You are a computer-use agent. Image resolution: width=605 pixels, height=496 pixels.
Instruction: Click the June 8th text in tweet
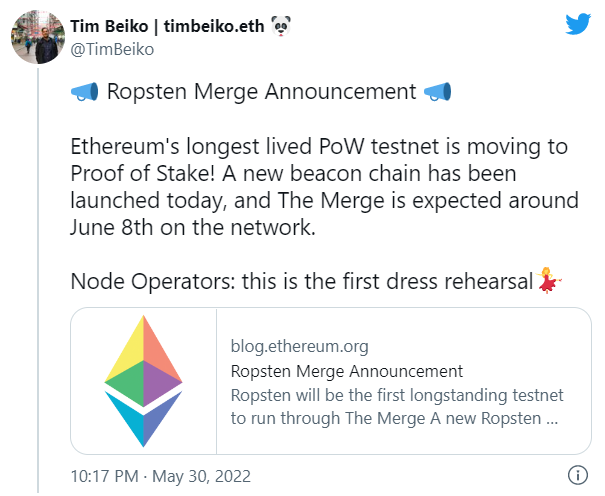112,227
